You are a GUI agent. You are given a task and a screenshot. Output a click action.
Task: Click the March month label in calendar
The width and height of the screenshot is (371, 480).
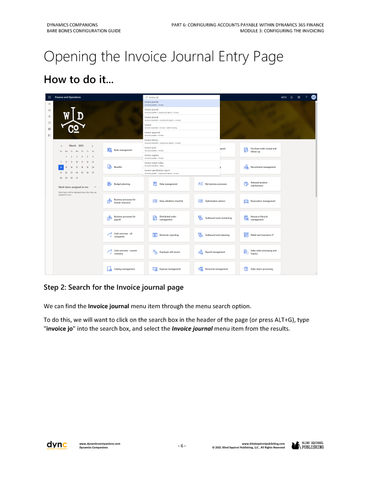point(72,146)
